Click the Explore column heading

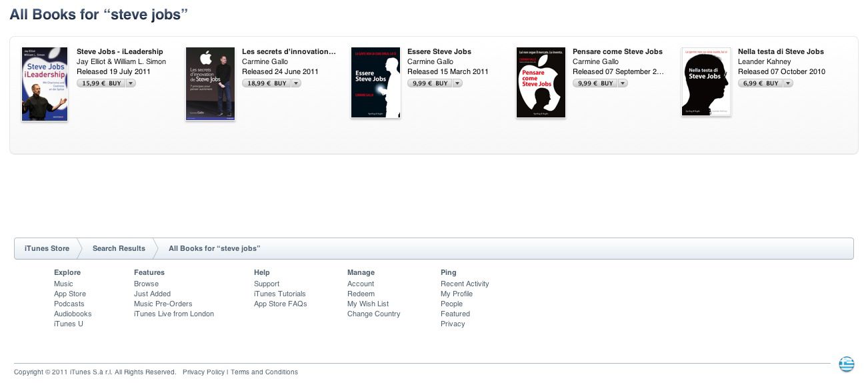point(67,272)
